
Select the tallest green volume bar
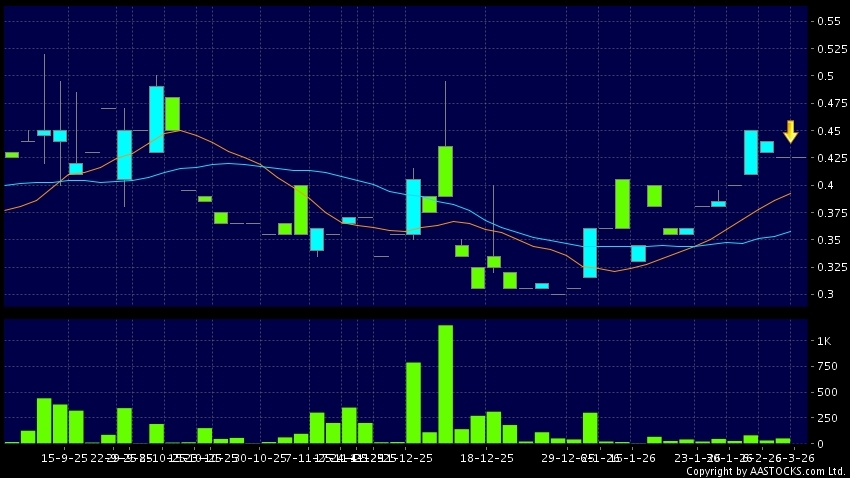point(445,384)
